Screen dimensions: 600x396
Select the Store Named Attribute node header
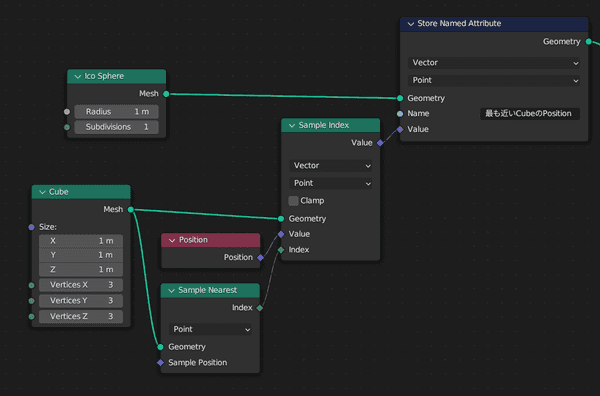click(494, 24)
